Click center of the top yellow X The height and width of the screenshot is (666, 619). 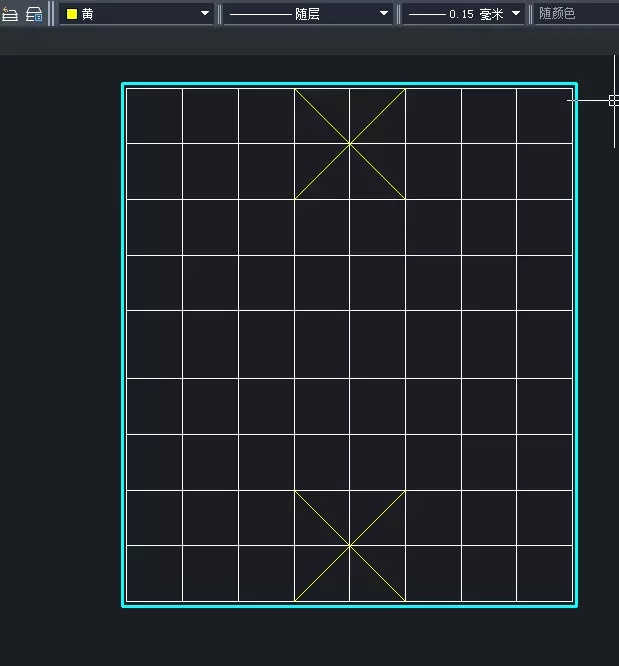point(350,144)
